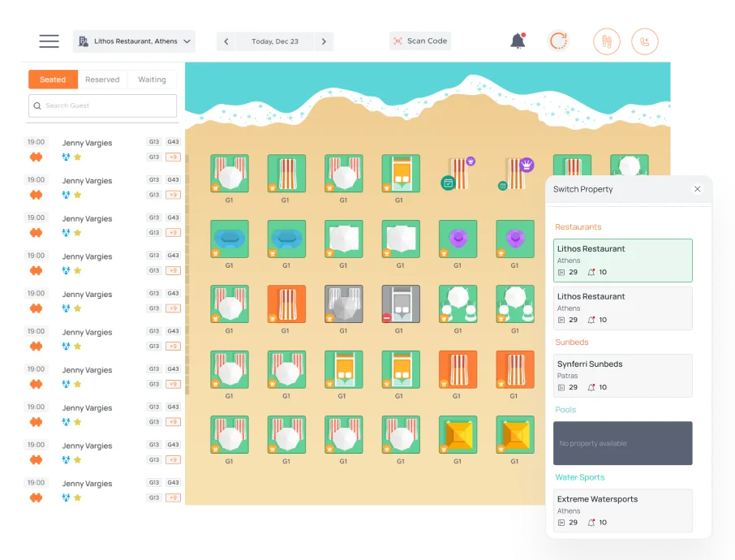This screenshot has width=735, height=560.
Task: Click table count icon in Synferri Sunbeds card
Action: point(561,387)
